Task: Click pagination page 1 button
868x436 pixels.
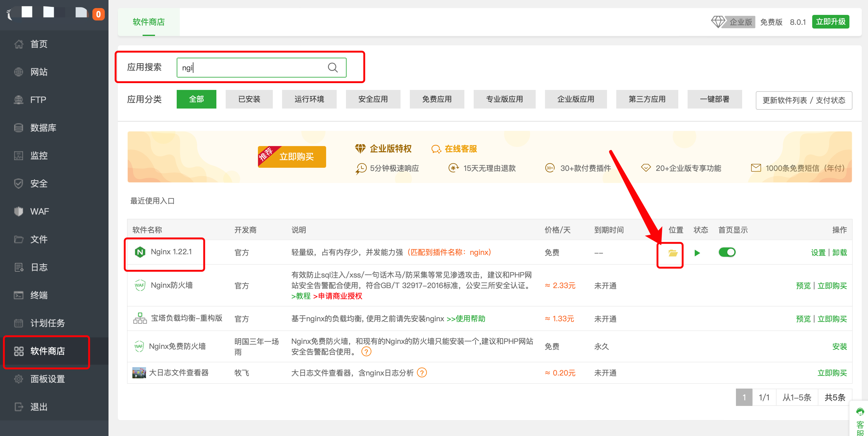Action: pyautogui.click(x=744, y=397)
